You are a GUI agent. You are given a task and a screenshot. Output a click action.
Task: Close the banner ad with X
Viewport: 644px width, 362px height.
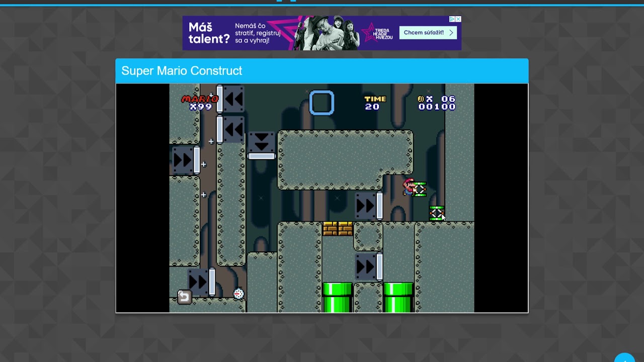[458, 19]
